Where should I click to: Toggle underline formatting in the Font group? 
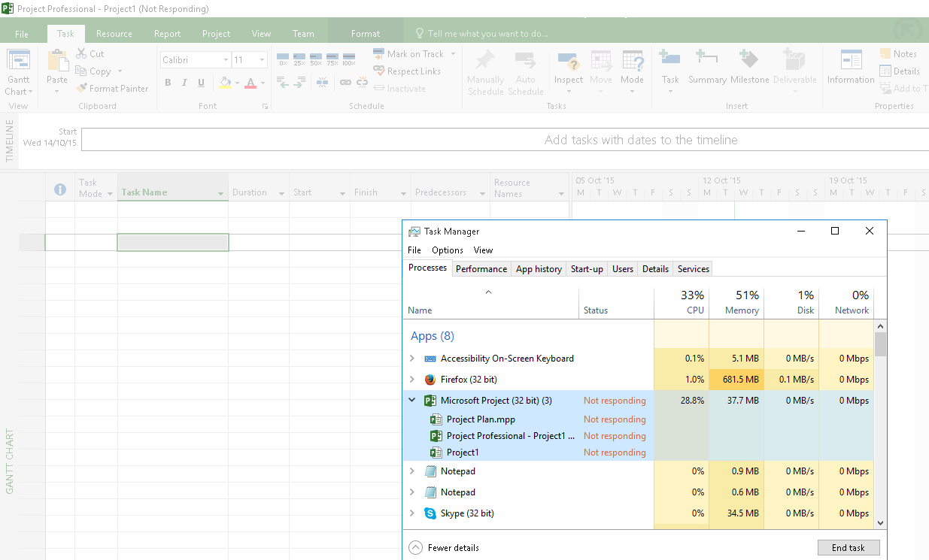pos(201,83)
